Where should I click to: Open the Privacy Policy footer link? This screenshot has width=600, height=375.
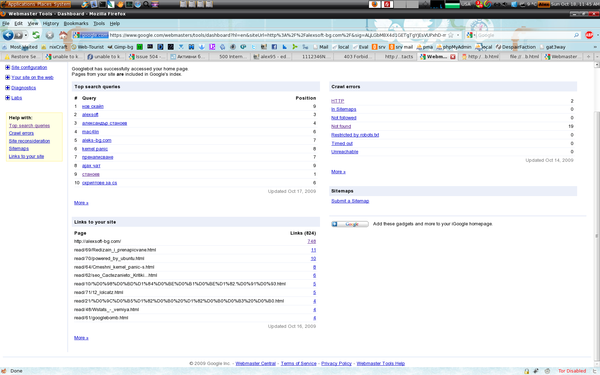336,364
